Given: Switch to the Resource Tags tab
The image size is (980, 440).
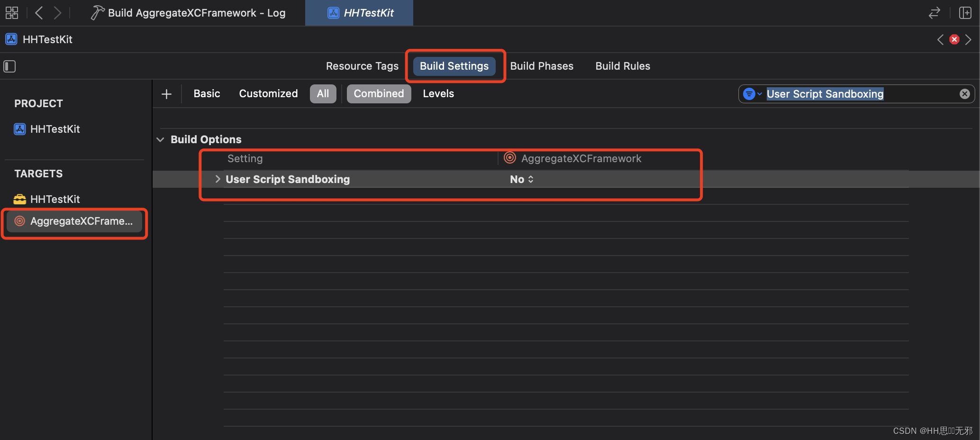Looking at the screenshot, I should pyautogui.click(x=362, y=66).
